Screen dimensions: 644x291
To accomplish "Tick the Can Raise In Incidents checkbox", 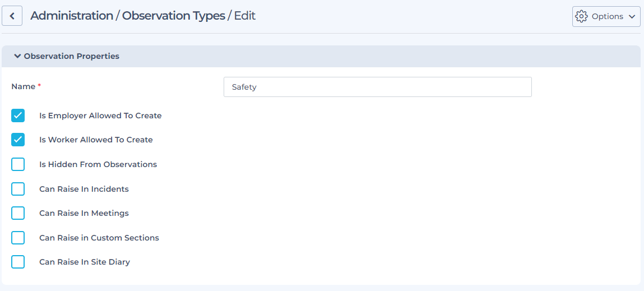I will click(x=18, y=189).
